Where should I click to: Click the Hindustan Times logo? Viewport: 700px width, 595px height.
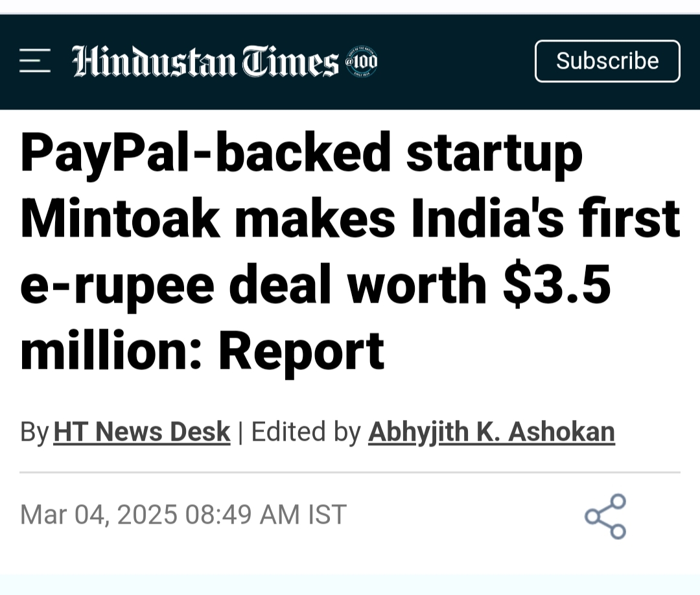pyautogui.click(x=205, y=62)
